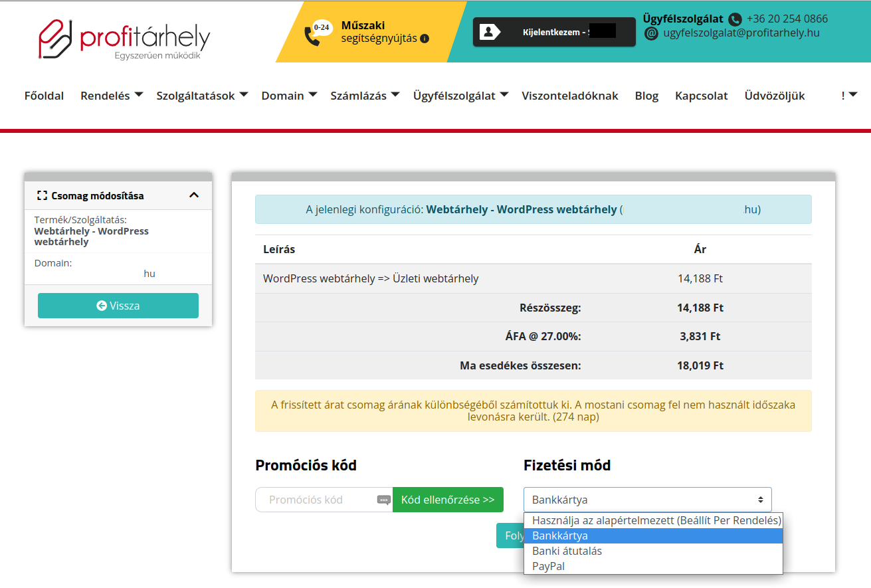Click the Termék/Szolgáltatás value in sidebar
Viewport: 871px width, 588px height.
[91, 237]
